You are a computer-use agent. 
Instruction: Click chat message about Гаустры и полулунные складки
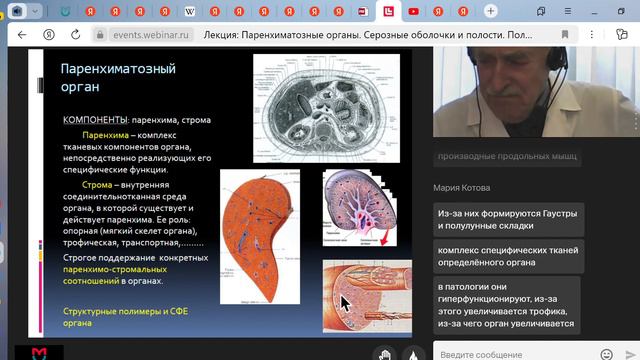[509, 220]
